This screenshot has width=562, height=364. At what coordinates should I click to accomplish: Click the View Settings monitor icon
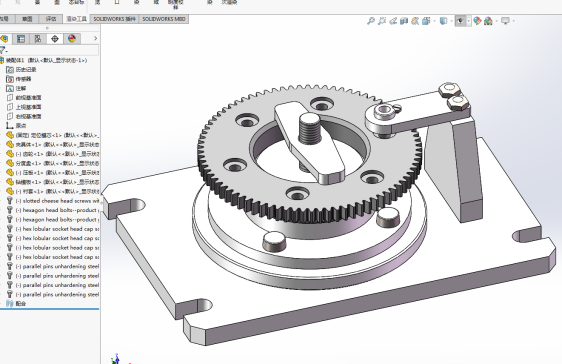[505, 21]
